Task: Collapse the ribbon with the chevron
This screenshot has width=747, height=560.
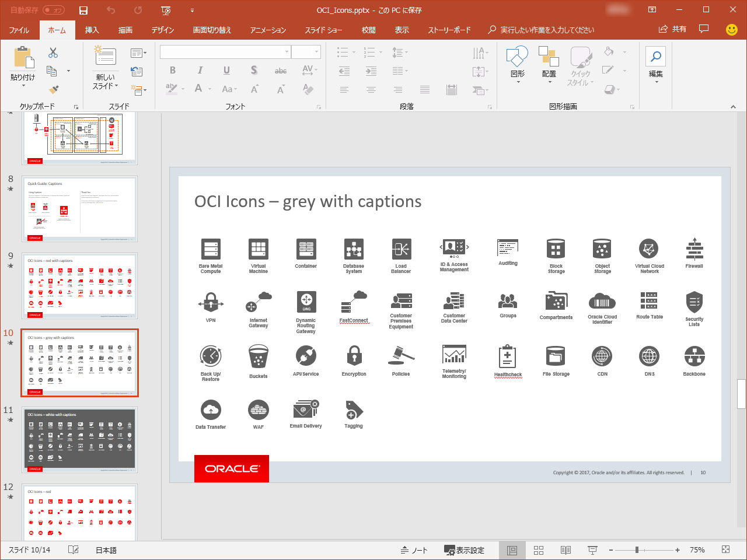Action: (733, 107)
